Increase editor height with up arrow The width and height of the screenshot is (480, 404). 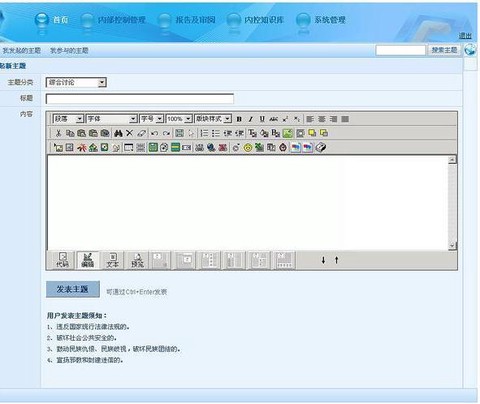click(336, 260)
